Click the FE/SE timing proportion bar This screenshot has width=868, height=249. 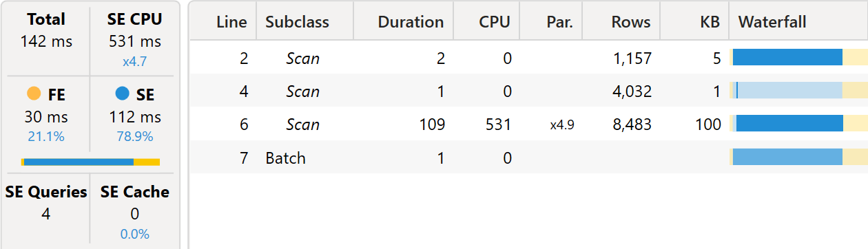pos(90,162)
